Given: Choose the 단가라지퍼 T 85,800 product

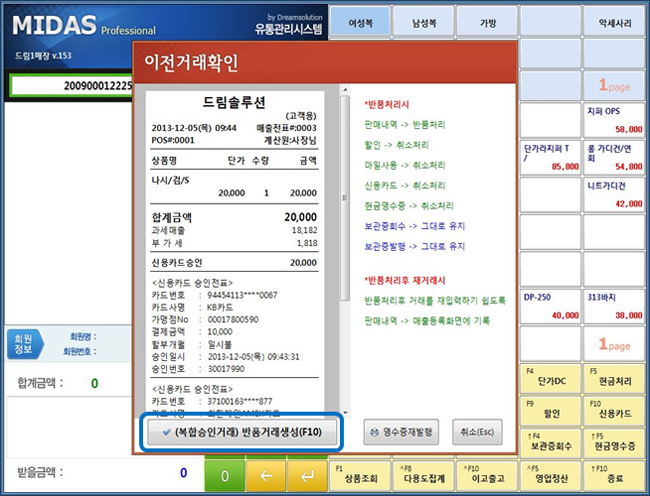Looking at the screenshot, I should click(x=551, y=158).
